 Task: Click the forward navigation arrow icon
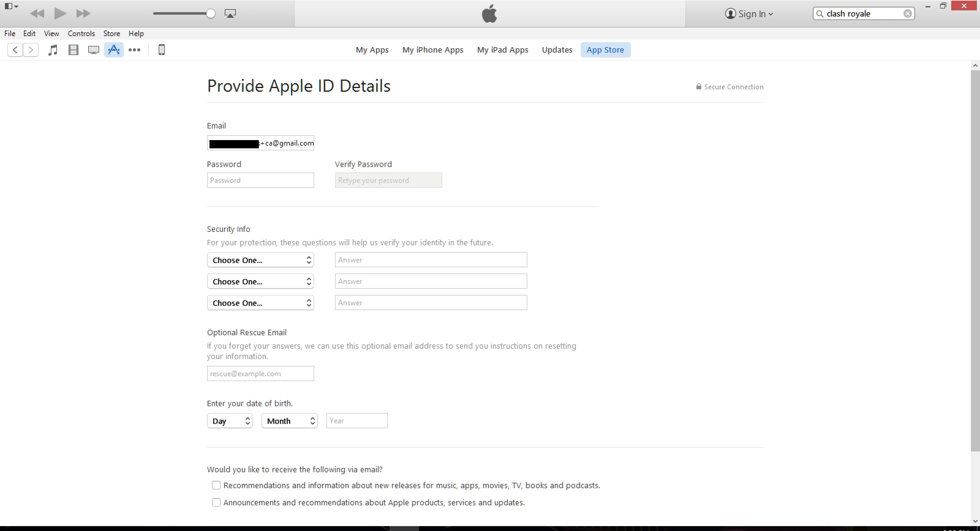tap(30, 50)
